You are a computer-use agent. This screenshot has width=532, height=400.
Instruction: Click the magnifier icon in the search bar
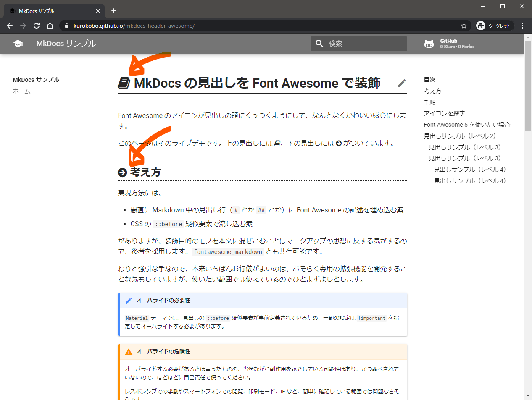click(x=319, y=43)
